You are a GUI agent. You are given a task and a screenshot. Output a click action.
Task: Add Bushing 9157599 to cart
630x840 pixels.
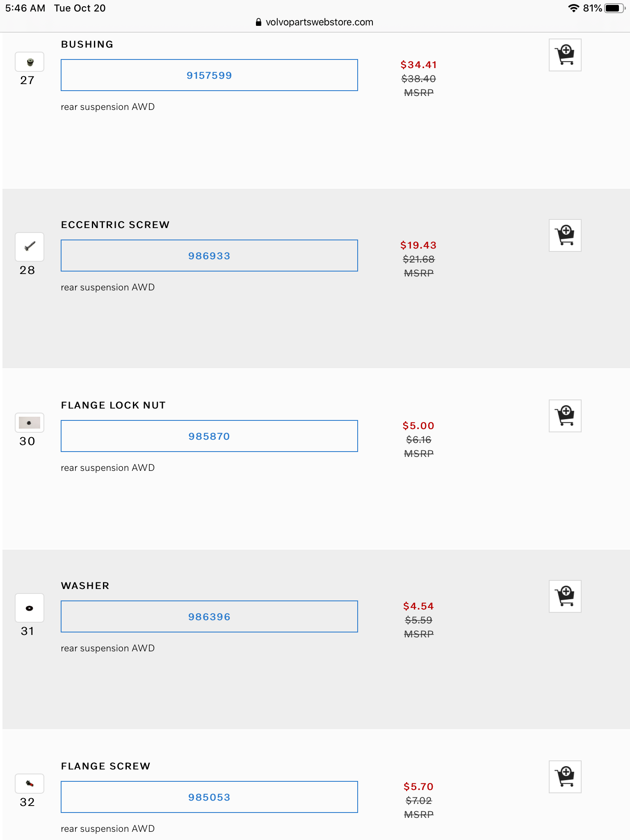tap(565, 55)
